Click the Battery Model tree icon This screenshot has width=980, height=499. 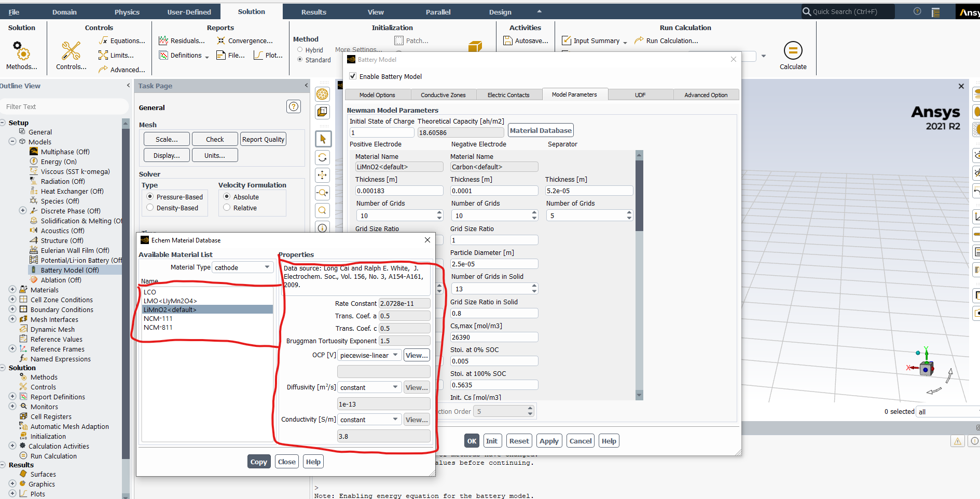coord(34,270)
